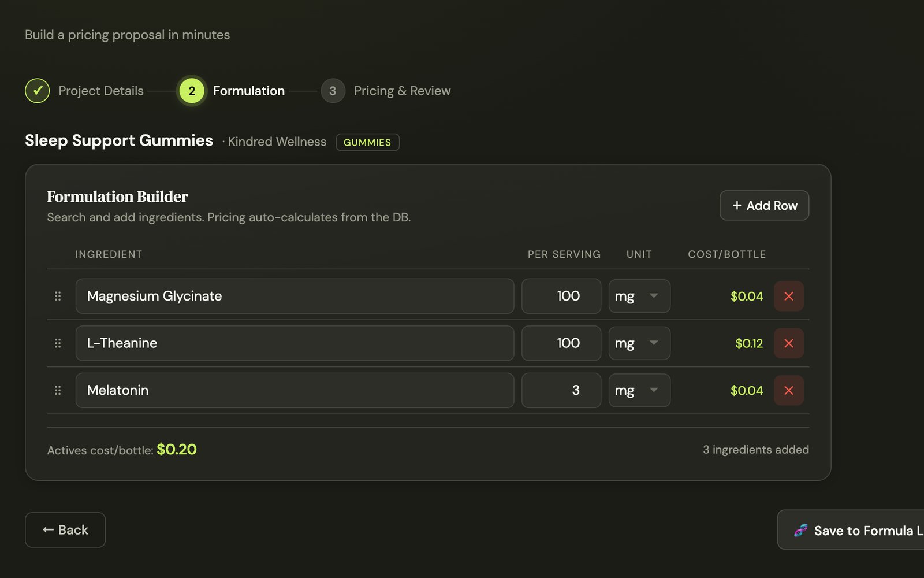Viewport: 924px width, 578px height.
Task: Click the PER SERVING column header
Action: [564, 254]
